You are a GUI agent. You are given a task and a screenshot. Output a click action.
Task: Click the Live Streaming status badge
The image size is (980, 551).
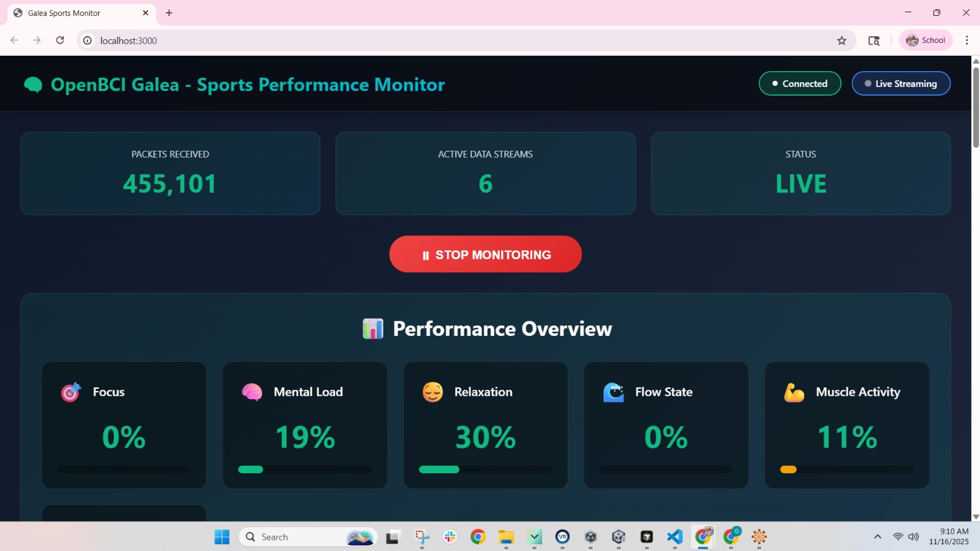click(901, 83)
